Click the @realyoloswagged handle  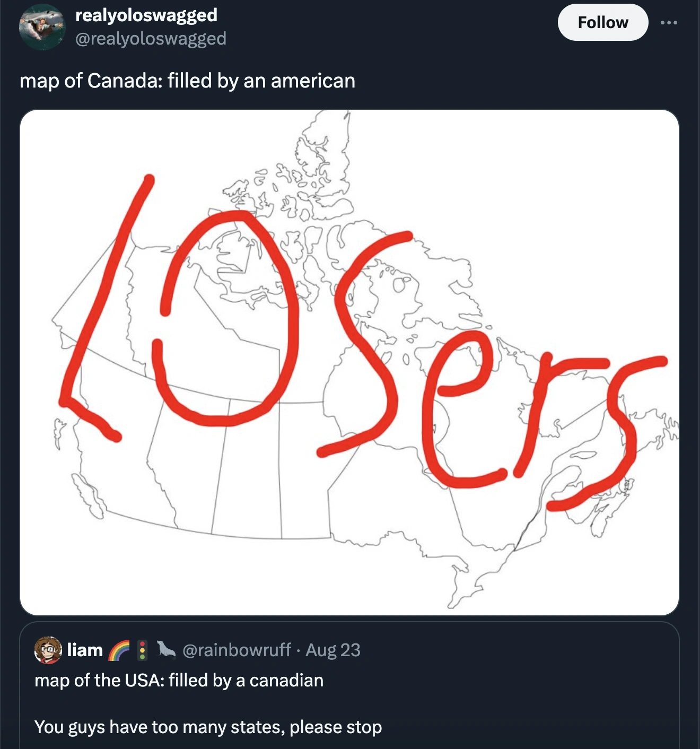[x=151, y=39]
